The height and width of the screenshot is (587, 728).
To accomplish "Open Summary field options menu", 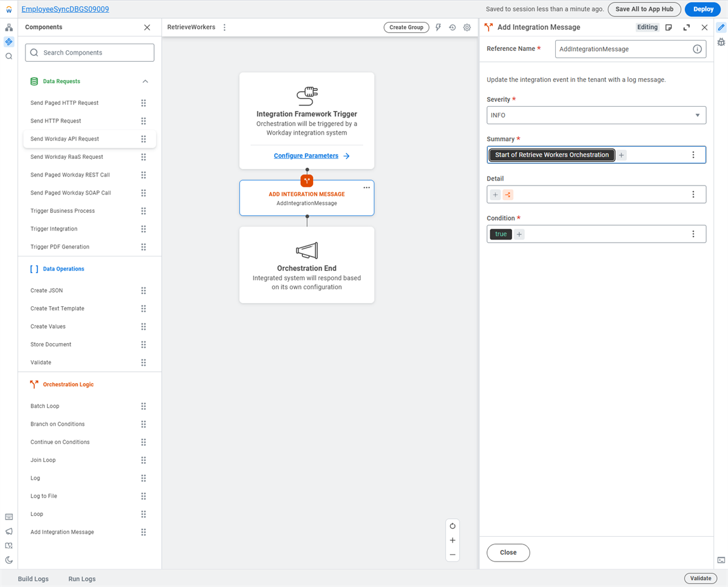I will click(693, 155).
